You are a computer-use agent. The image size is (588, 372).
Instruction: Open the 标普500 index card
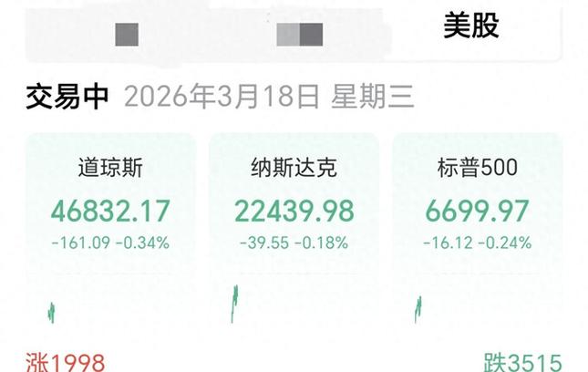pos(478,231)
